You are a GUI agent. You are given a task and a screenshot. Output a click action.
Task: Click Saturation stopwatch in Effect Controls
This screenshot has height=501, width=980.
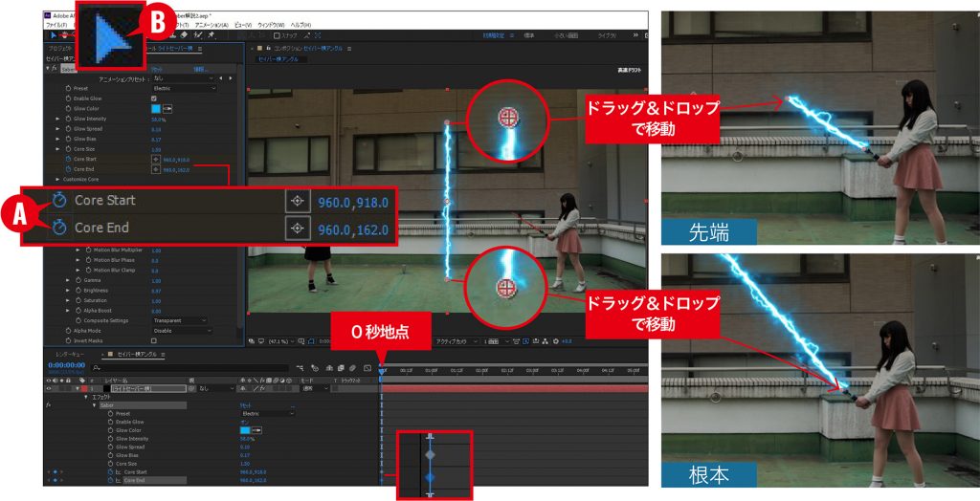78,300
